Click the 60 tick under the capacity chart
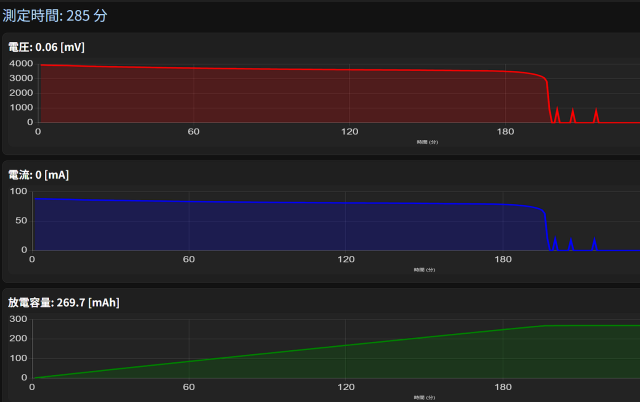This screenshot has width=640, height=402. (x=189, y=387)
